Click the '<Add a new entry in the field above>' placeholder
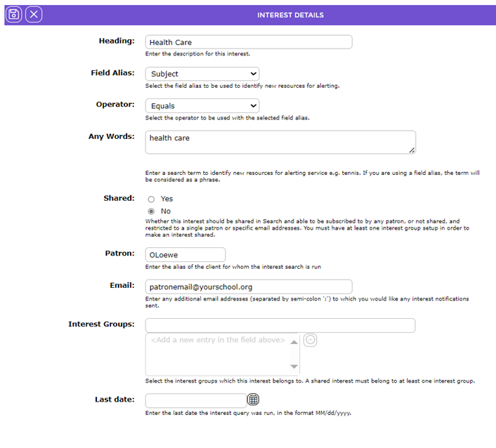This screenshot has height=448, width=496. pyautogui.click(x=218, y=340)
